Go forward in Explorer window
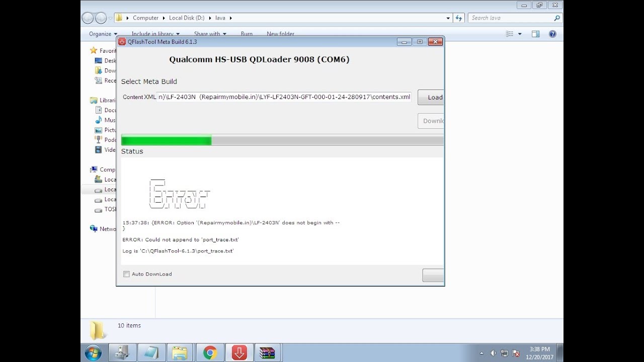This screenshot has width=644, height=362. coord(101,18)
